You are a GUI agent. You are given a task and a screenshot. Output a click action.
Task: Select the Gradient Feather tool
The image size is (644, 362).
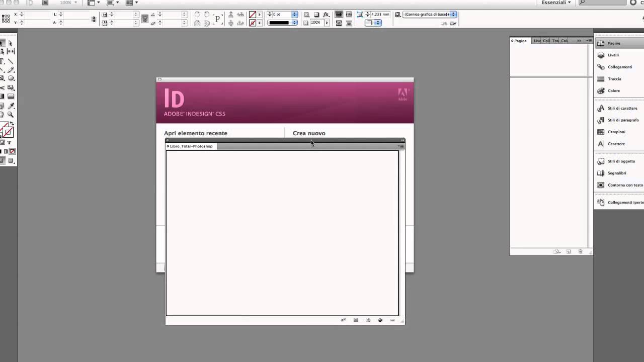click(11, 96)
